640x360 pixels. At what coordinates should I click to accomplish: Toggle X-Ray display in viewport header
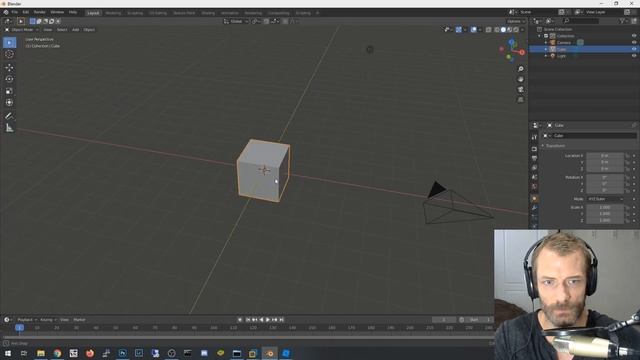[x=489, y=29]
